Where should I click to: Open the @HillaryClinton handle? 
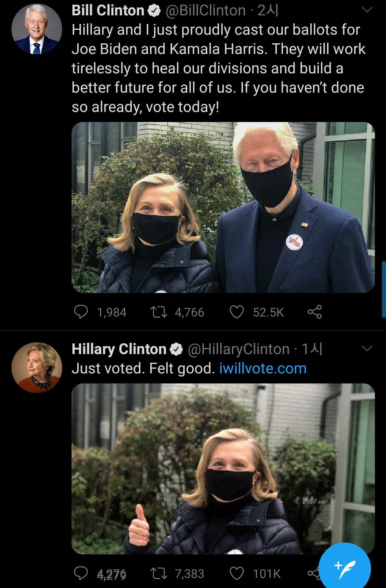pos(239,349)
